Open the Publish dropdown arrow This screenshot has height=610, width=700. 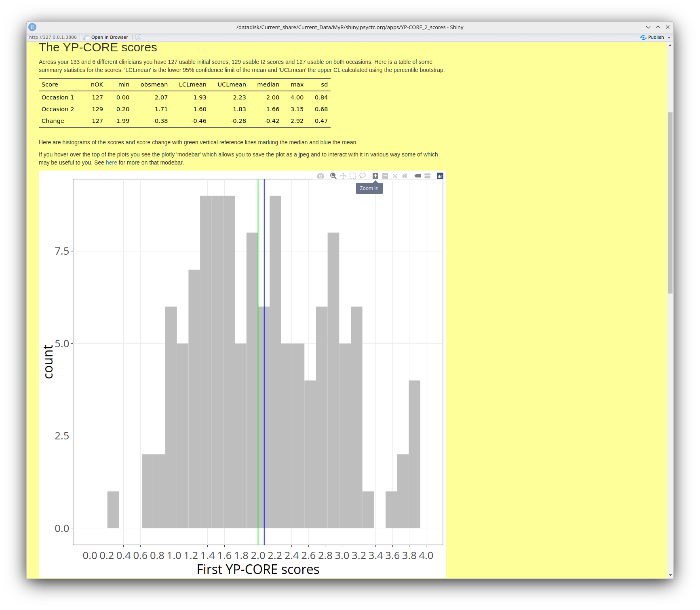669,38
